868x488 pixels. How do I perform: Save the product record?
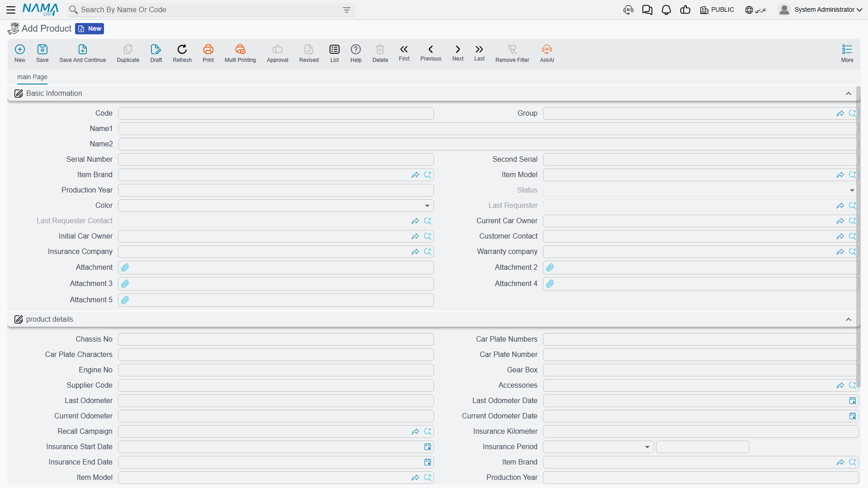(42, 53)
